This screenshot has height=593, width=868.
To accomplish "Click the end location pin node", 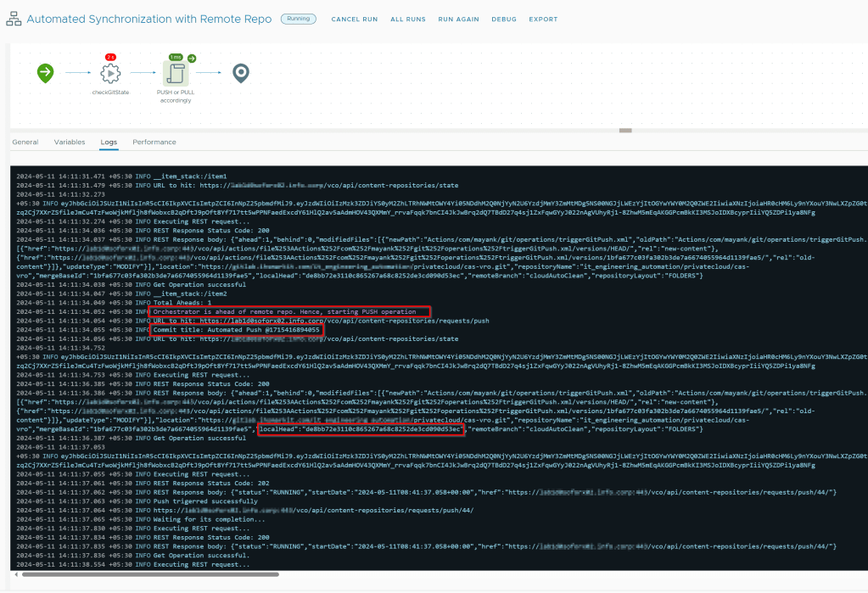I will point(241,74).
